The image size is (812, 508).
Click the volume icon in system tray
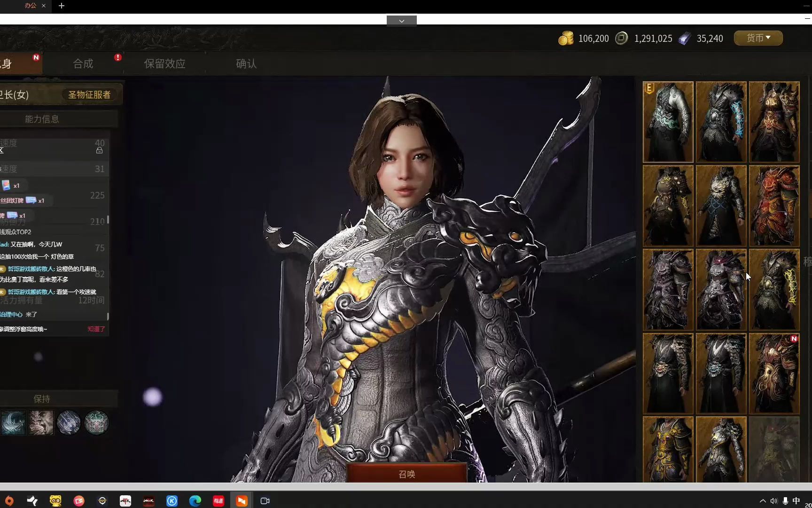tap(774, 501)
